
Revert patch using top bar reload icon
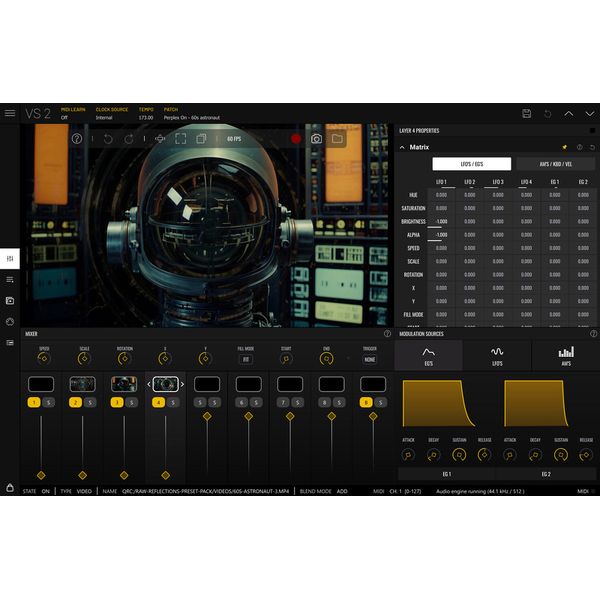(548, 114)
